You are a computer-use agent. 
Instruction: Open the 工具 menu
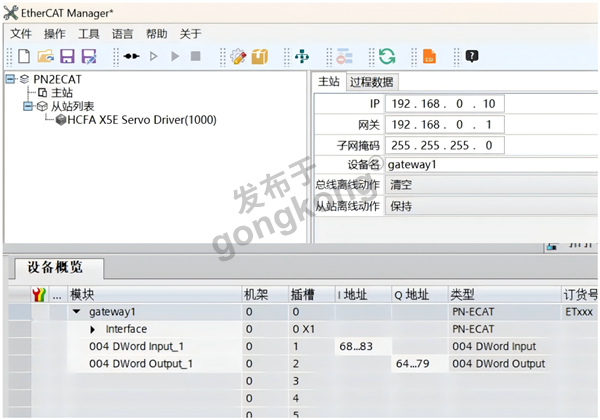pos(89,34)
